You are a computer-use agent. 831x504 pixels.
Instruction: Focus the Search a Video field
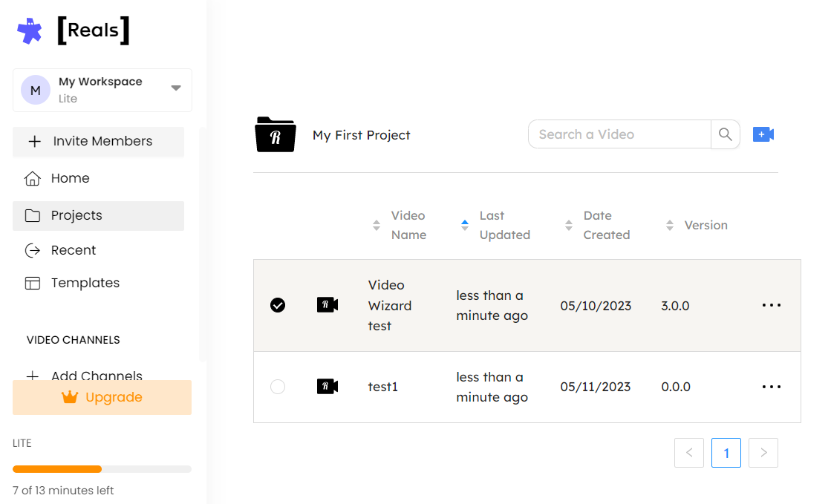[x=620, y=134]
